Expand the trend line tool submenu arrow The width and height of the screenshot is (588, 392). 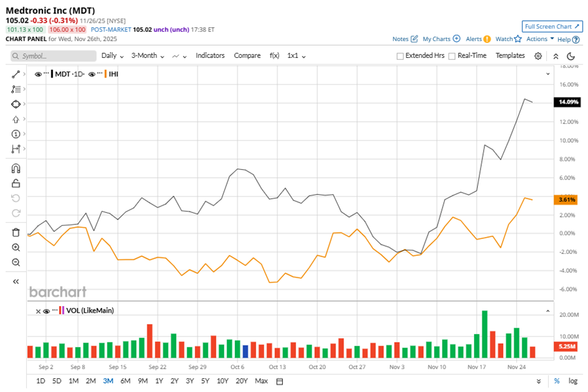pos(24,74)
